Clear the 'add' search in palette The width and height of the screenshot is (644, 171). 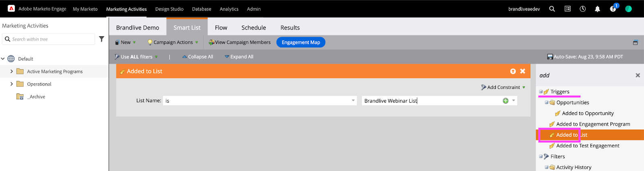pyautogui.click(x=638, y=75)
